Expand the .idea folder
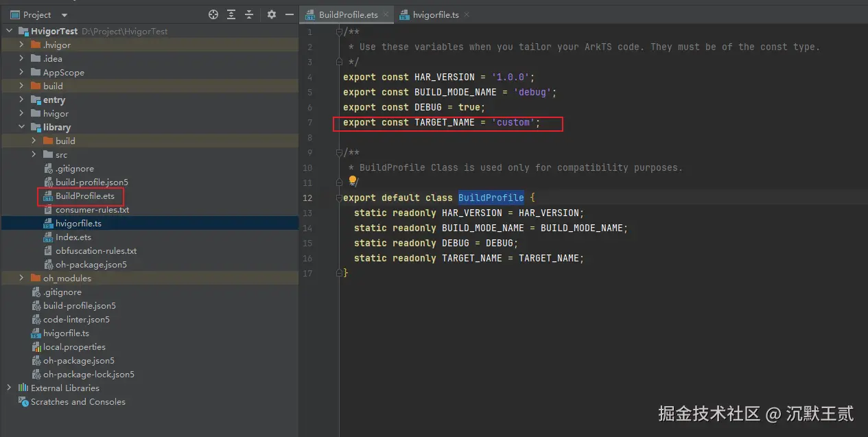This screenshot has height=437, width=868. pos(21,58)
